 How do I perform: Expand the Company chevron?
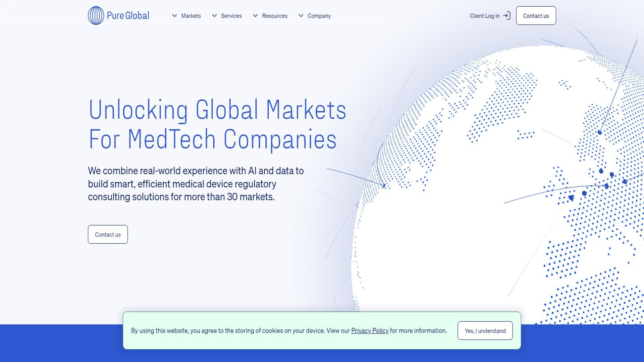pos(301,15)
